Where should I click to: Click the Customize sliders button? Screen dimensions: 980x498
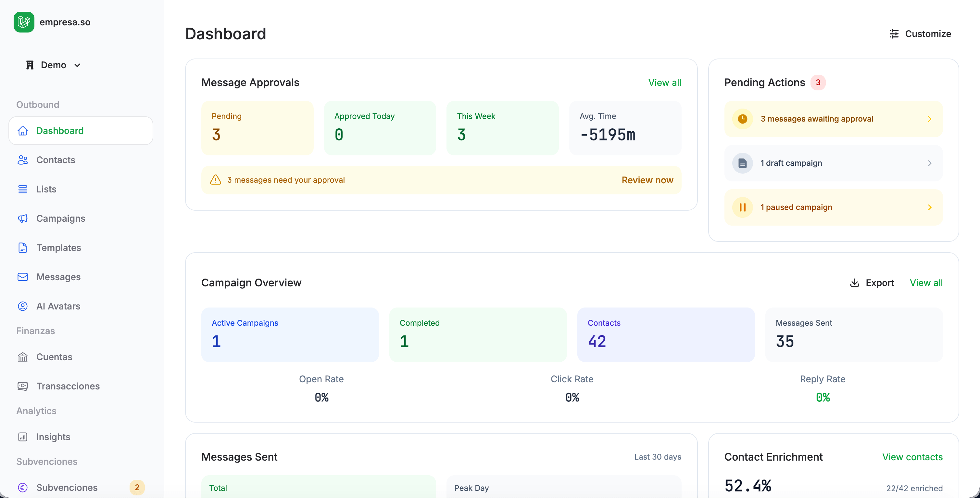(920, 34)
